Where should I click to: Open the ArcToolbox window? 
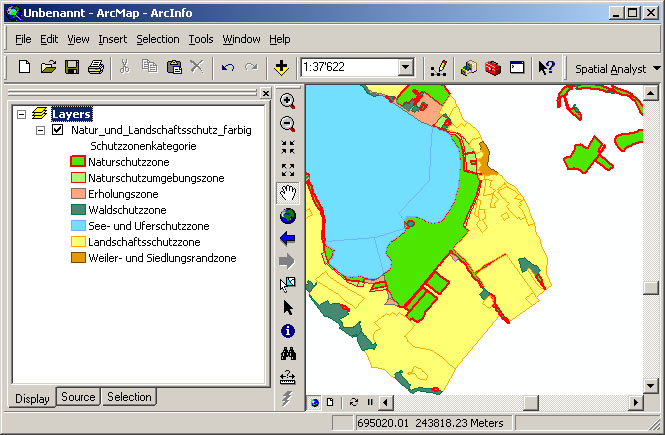click(492, 68)
